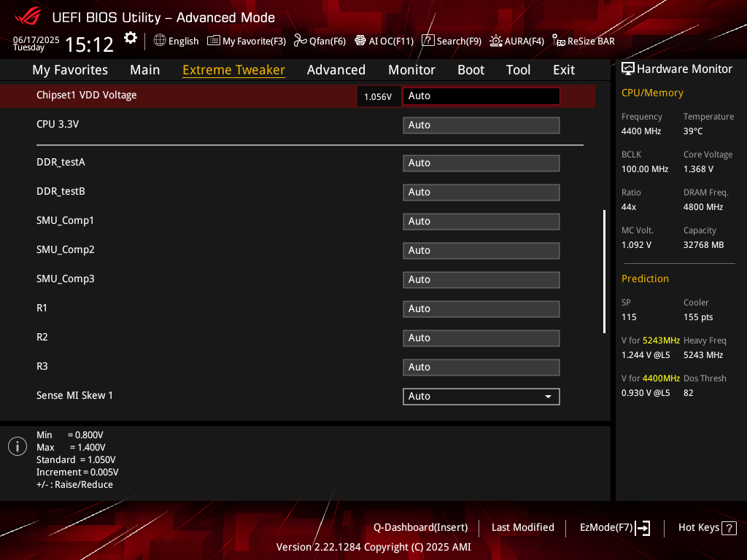Click the 1.092 V MC Volt value

tap(636, 245)
